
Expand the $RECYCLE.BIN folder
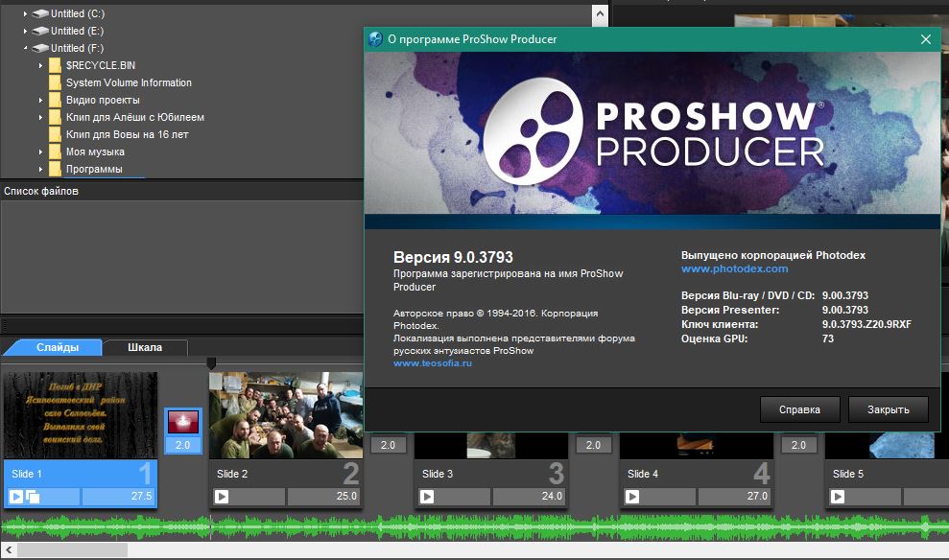40,65
